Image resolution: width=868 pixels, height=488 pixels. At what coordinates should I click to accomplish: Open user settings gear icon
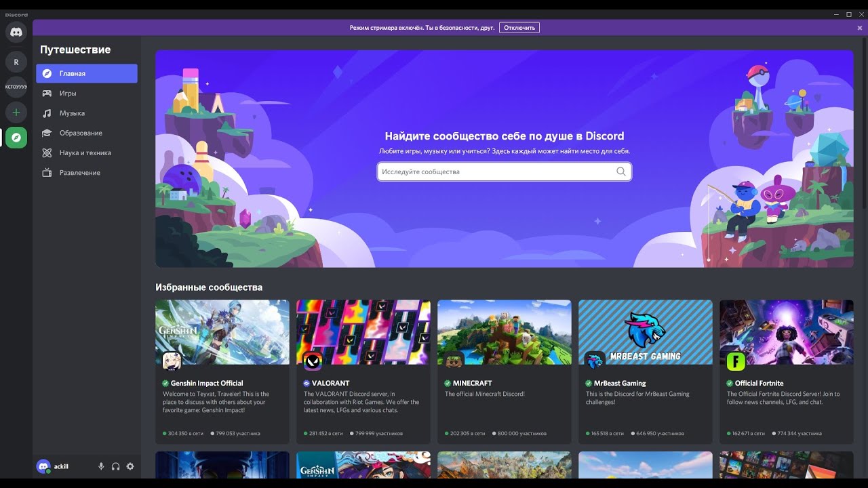click(130, 466)
